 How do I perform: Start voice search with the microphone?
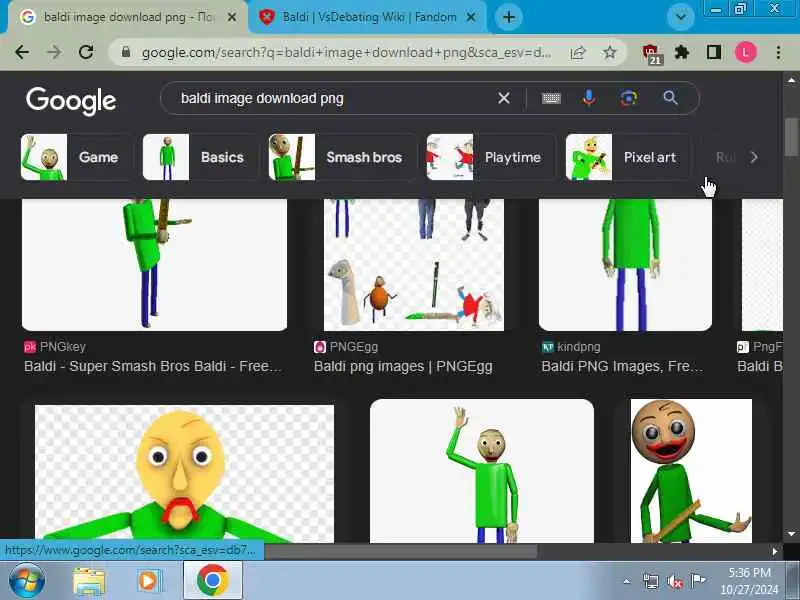pyautogui.click(x=589, y=97)
